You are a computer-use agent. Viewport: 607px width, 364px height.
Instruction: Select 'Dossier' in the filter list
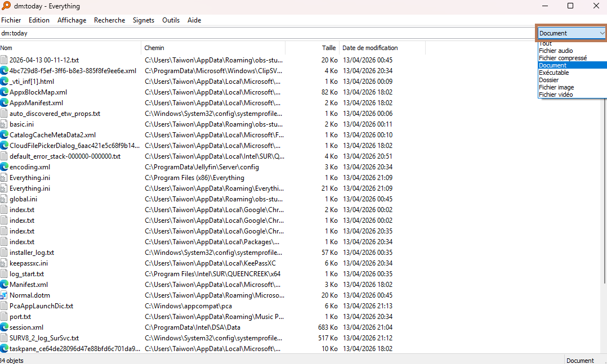click(549, 80)
